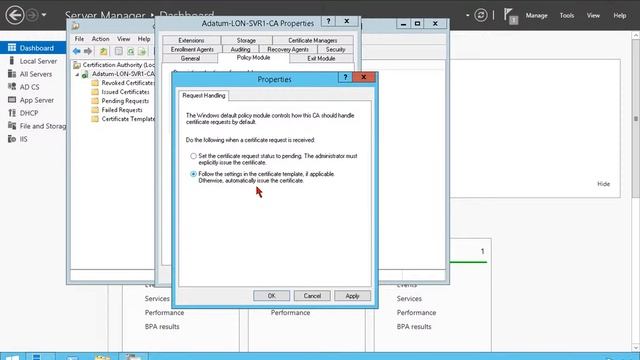Screen dimensions: 640x360
Task: Open the Help menu in certsrv console
Action: tap(144, 39)
